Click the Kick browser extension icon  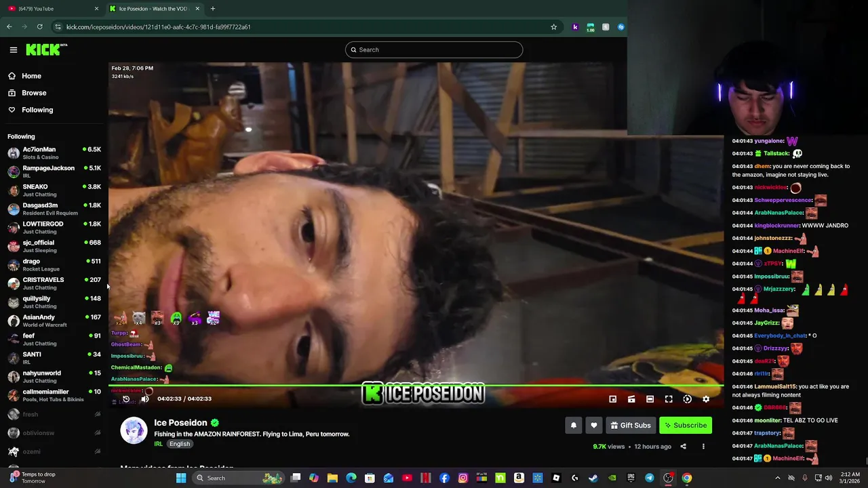pos(575,27)
